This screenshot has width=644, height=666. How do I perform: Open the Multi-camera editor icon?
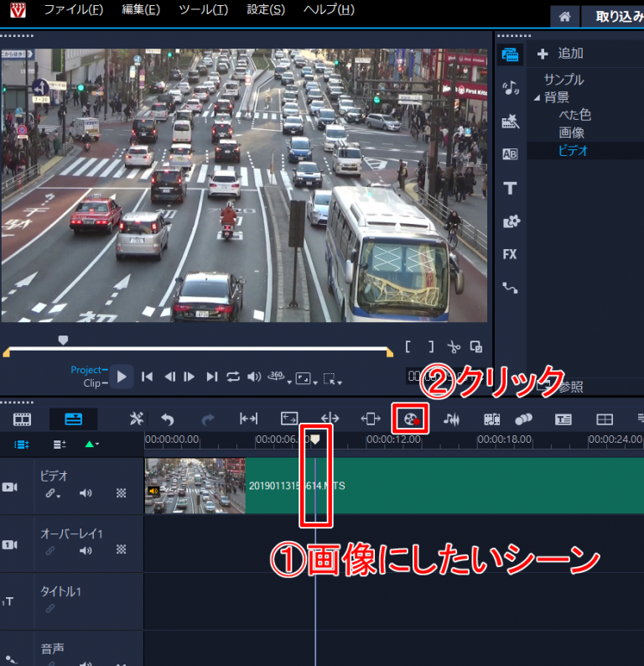coord(605,419)
